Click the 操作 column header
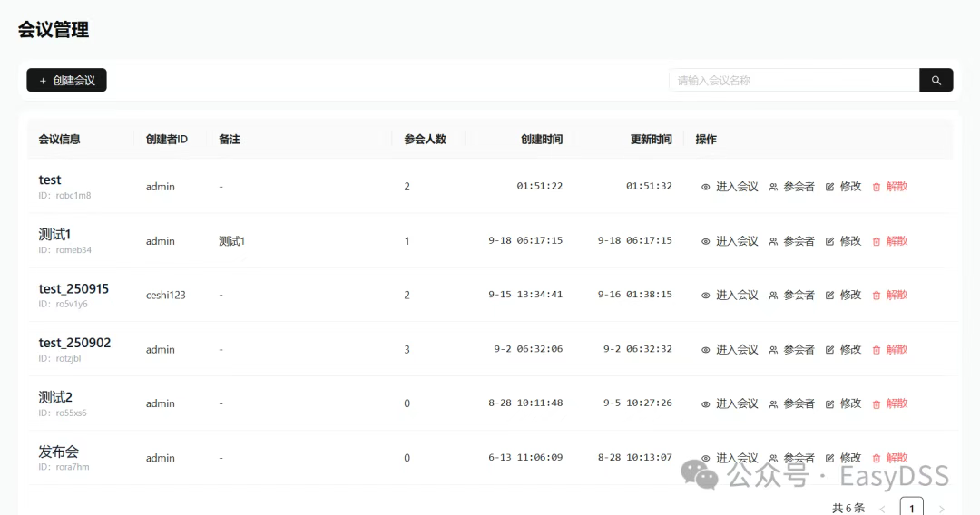Image resolution: width=980 pixels, height=515 pixels. click(706, 140)
